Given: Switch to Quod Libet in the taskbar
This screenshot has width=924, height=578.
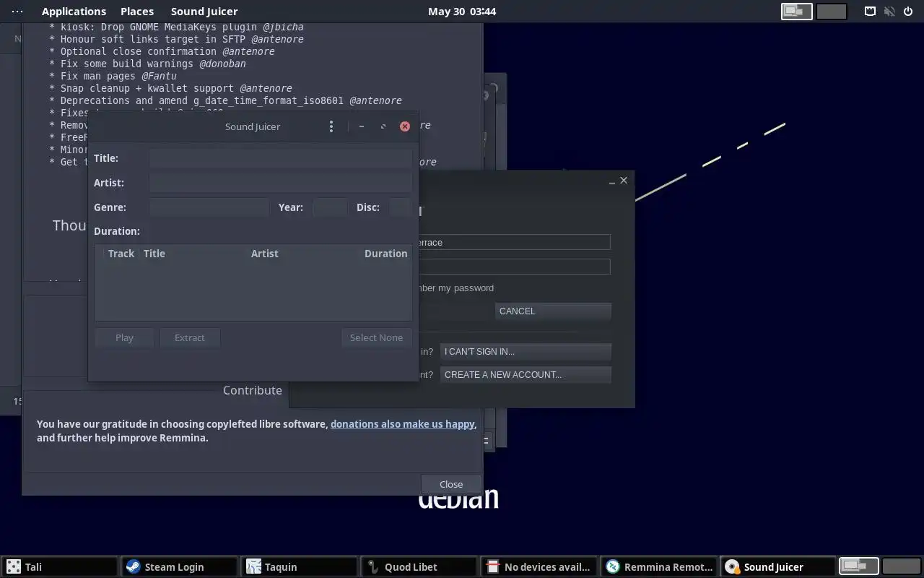Looking at the screenshot, I should tap(419, 567).
